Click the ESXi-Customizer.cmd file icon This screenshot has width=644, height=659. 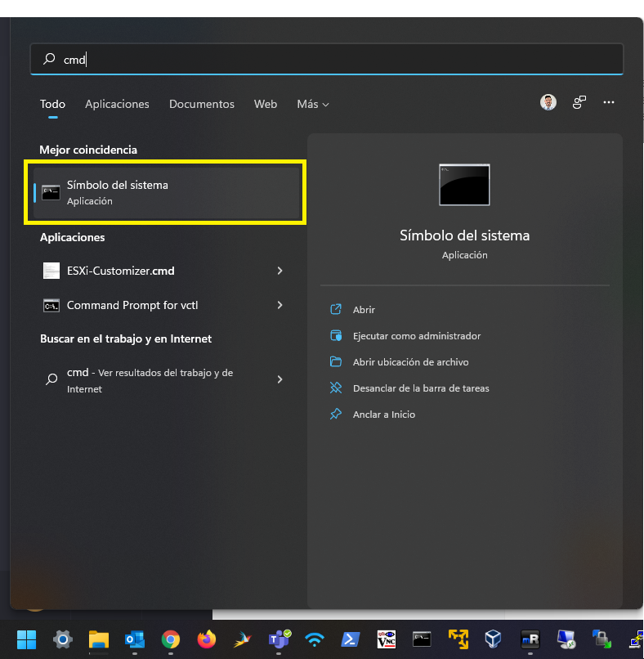click(51, 271)
